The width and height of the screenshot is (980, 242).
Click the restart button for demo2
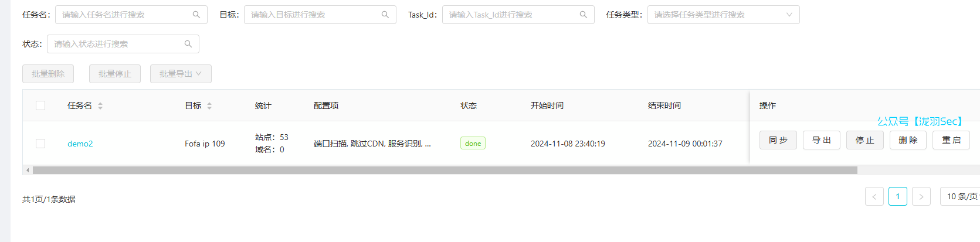pos(951,140)
